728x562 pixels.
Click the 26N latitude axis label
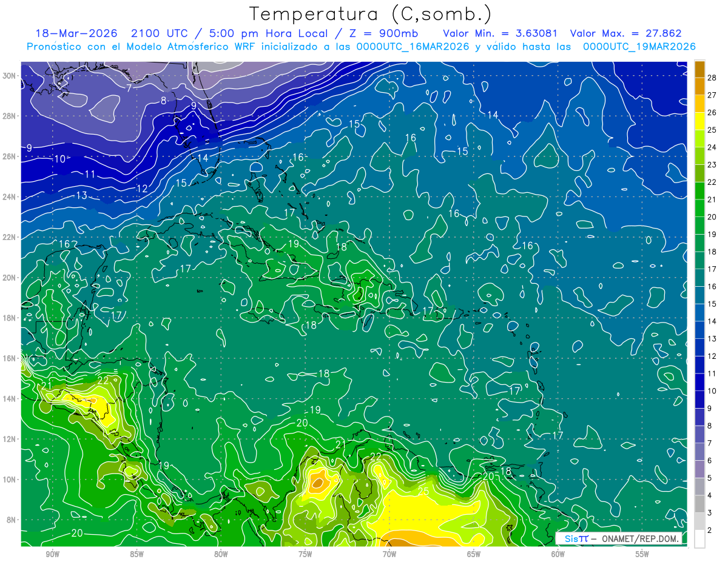(x=10, y=156)
